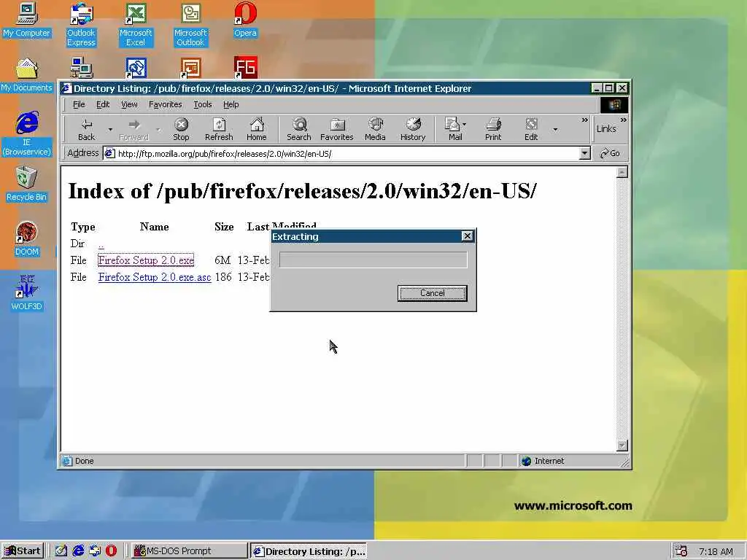Viewport: 747px width, 560px height.
Task: Open the View menu
Action: pos(129,104)
